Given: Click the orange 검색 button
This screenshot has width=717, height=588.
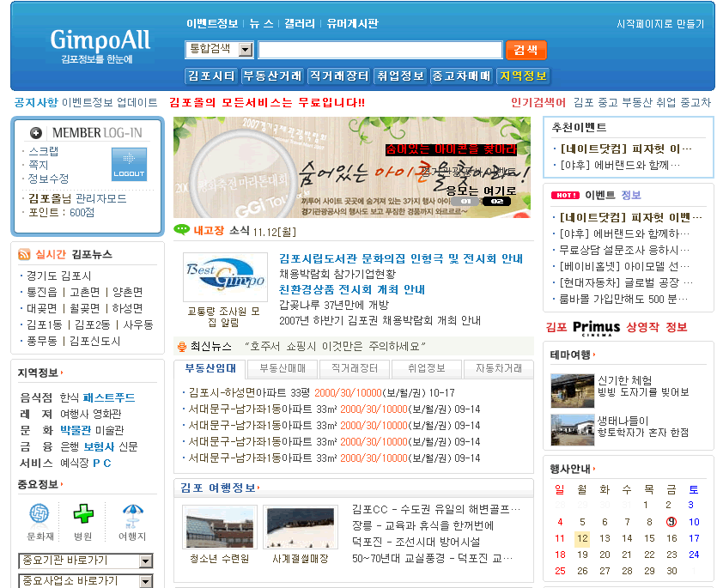Looking at the screenshot, I should 526,50.
